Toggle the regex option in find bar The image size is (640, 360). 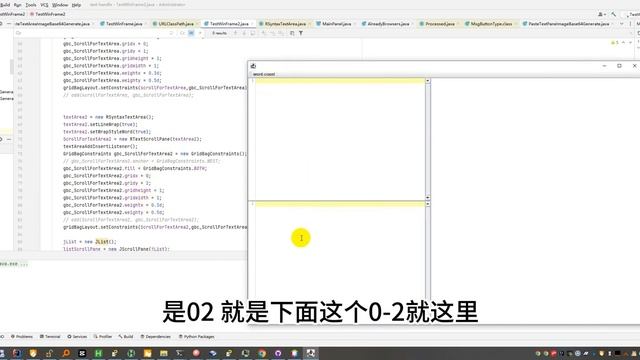click(200, 33)
